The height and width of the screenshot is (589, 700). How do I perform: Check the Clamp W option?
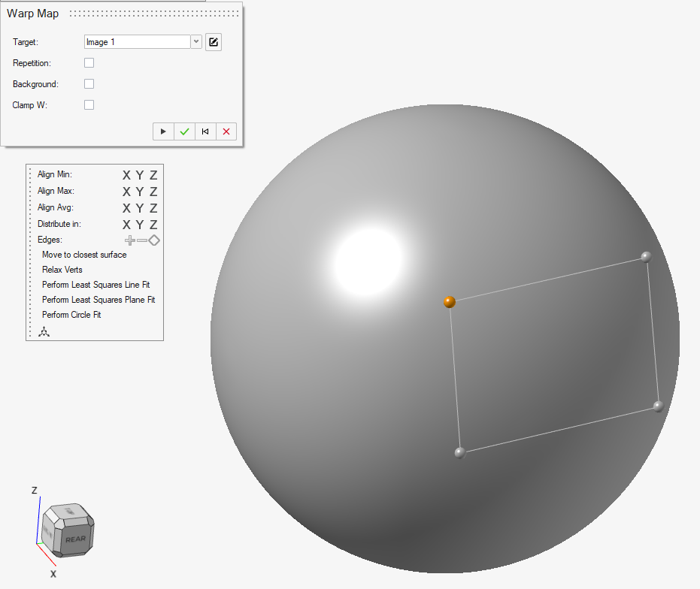(89, 105)
